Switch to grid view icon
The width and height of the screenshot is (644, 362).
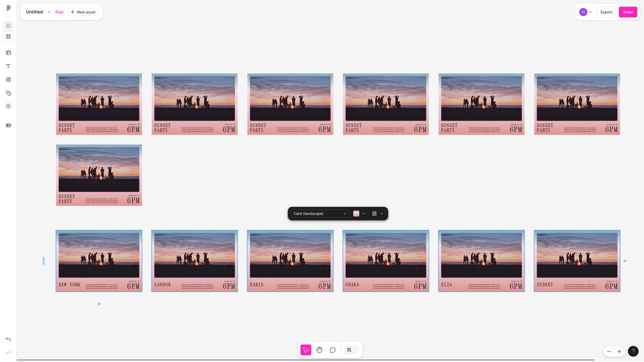[x=8, y=37]
